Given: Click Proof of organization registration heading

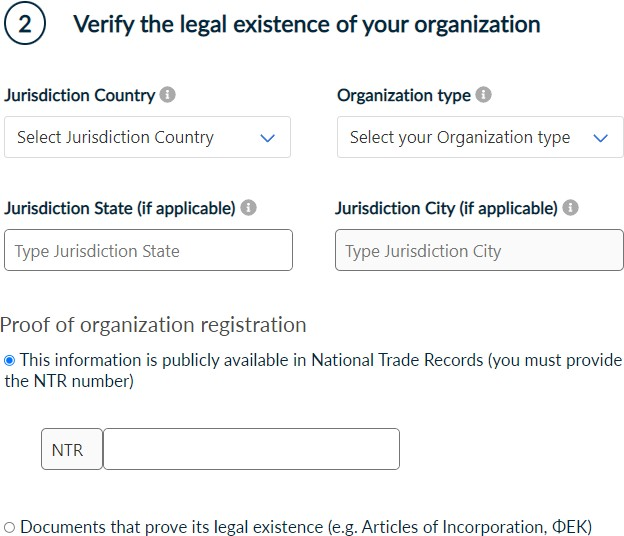Looking at the screenshot, I should click(x=153, y=324).
